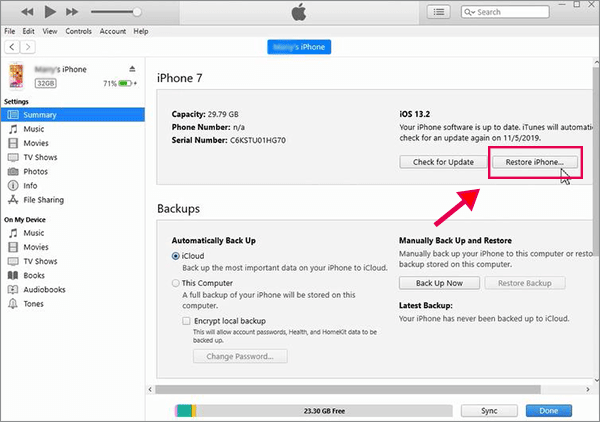Click the Tones bell icon
This screenshot has height=422, width=600.
tap(13, 304)
